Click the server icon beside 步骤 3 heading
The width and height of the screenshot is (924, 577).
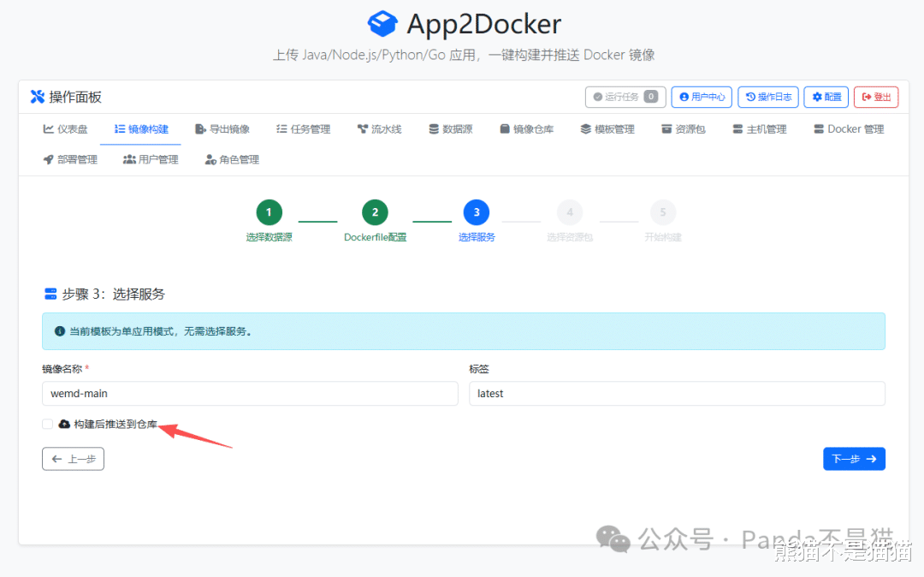tap(50, 294)
